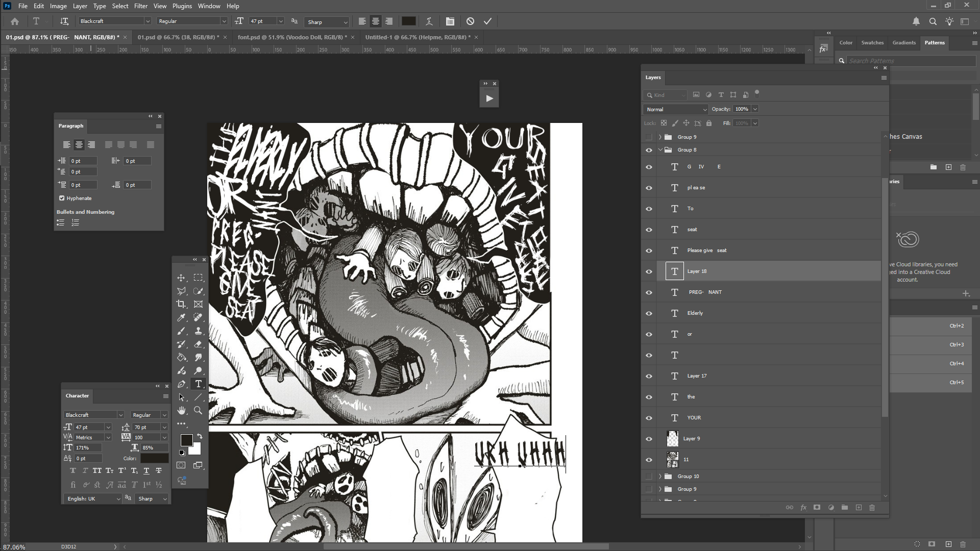Open the Type menu

[x=100, y=6]
